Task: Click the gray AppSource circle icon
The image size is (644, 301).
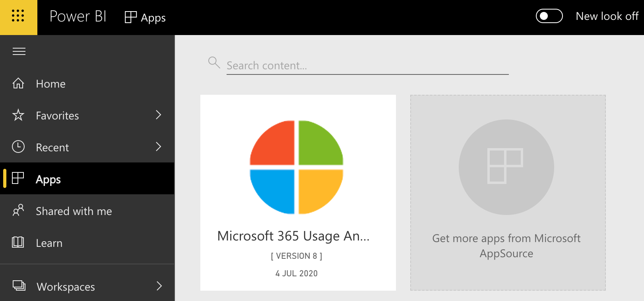Action: pyautogui.click(x=506, y=167)
